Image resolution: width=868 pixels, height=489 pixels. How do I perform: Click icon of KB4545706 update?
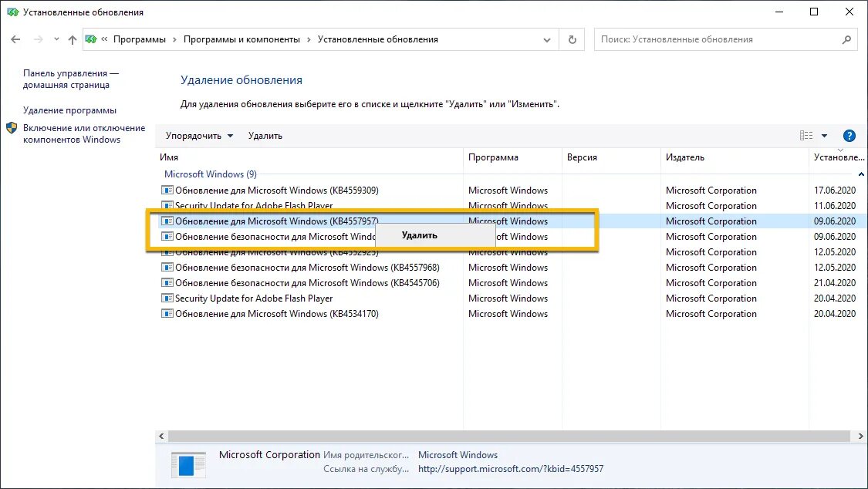point(167,283)
